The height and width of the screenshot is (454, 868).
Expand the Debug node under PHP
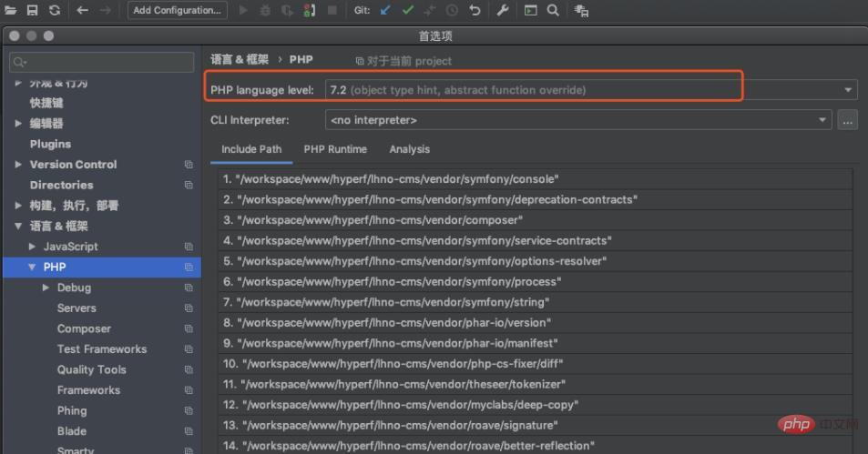tap(46, 288)
